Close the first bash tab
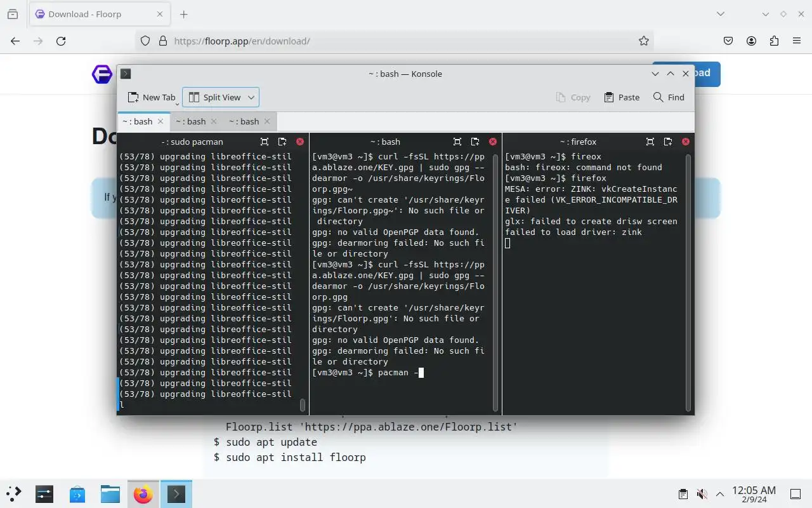This screenshot has height=508, width=812. click(x=160, y=121)
